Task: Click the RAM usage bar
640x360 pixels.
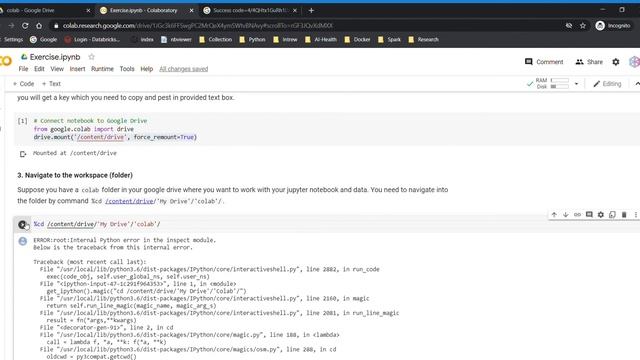Action: 560,80
